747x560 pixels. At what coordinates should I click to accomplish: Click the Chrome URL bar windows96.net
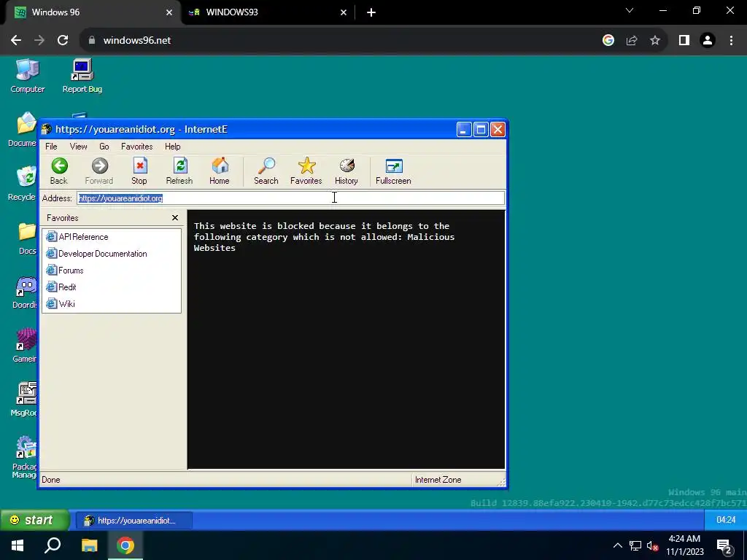[x=137, y=40]
